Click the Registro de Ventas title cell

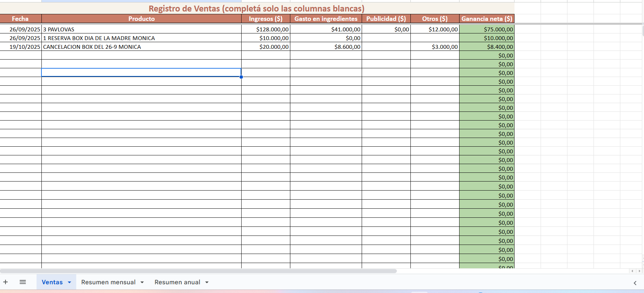(x=257, y=8)
